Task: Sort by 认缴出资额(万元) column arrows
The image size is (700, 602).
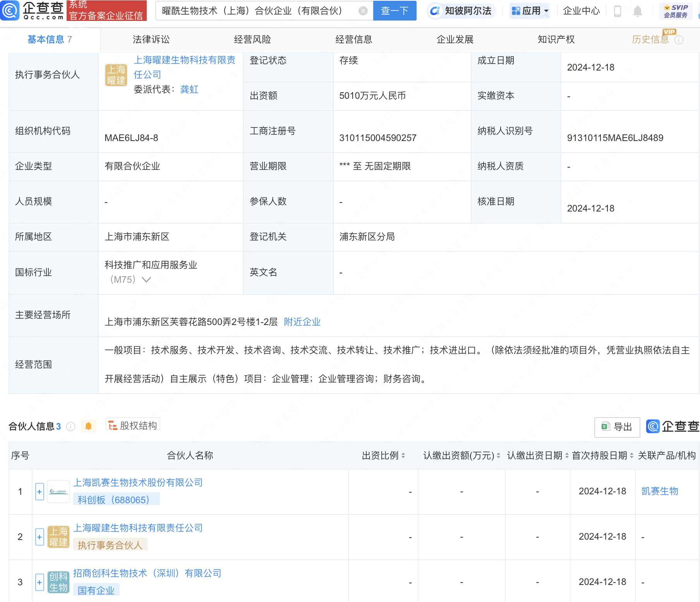Action: [498, 456]
